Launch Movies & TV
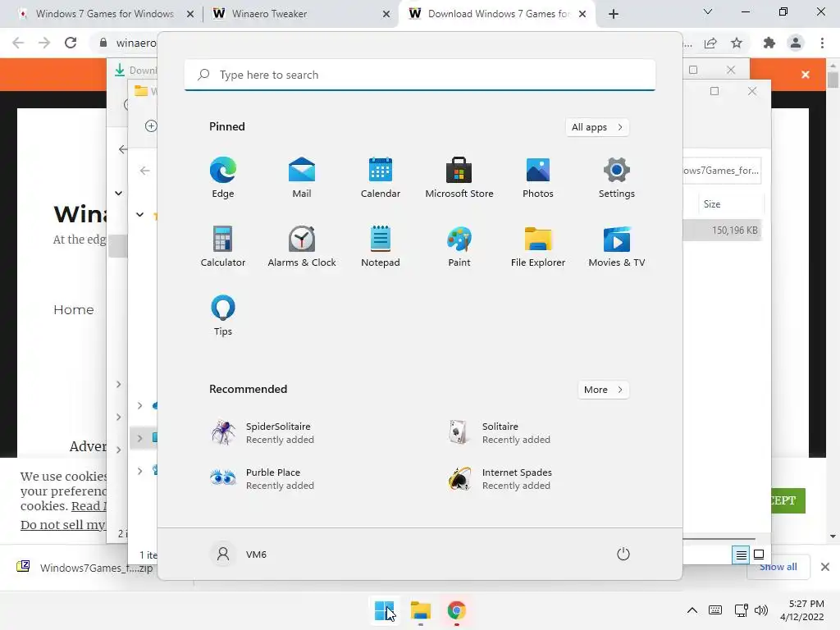Screen dimensions: 840x630 (x=617, y=246)
